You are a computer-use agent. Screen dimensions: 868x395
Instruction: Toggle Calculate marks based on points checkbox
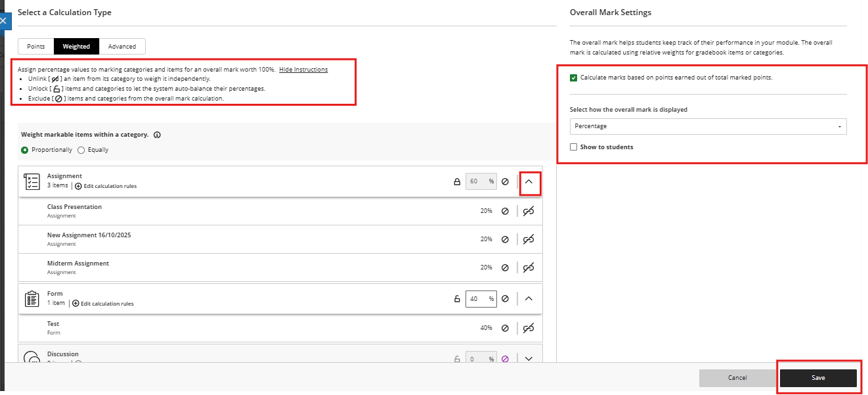[x=574, y=78]
